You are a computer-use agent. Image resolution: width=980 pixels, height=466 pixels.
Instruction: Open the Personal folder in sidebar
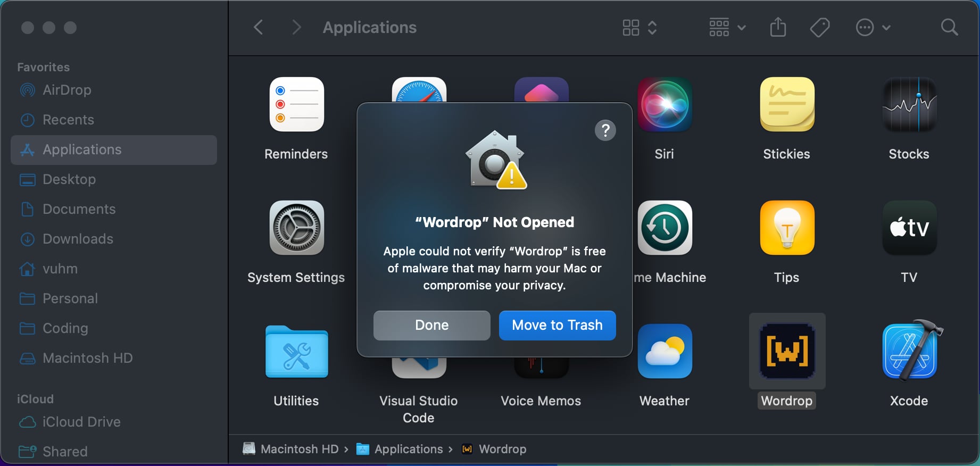click(x=114, y=298)
